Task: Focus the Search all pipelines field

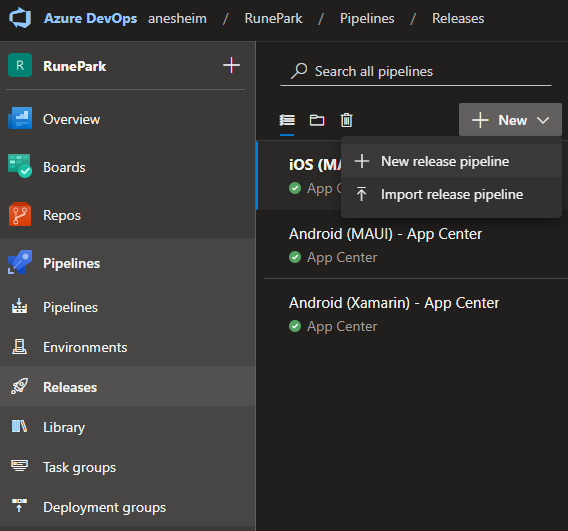Action: click(416, 71)
